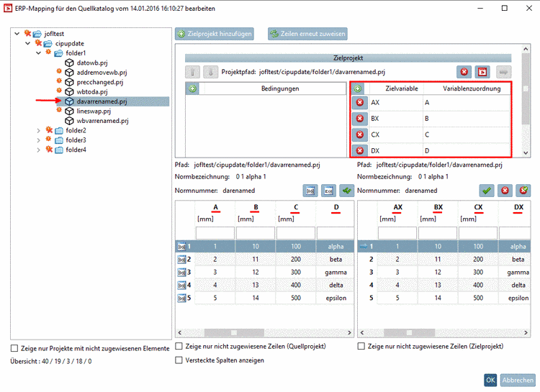Viewport: 540px width, 392px height.
Task: Select wbtoda.prj in the tree
Action: [92, 91]
